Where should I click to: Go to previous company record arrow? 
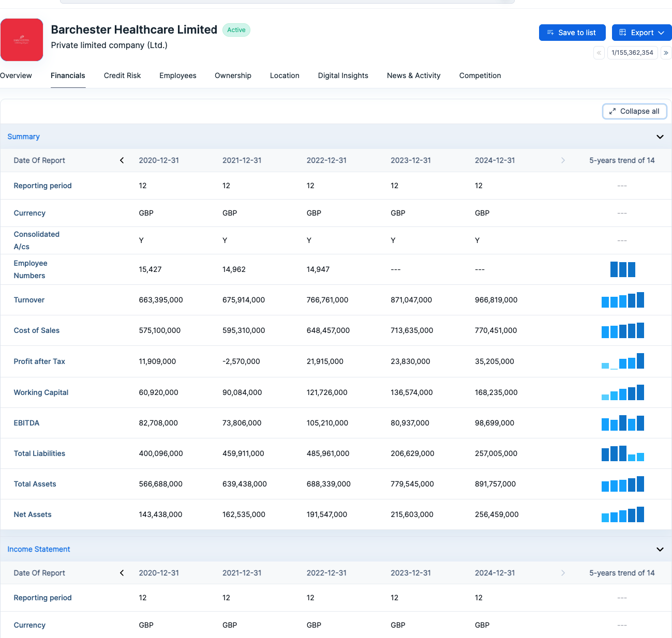pos(599,53)
